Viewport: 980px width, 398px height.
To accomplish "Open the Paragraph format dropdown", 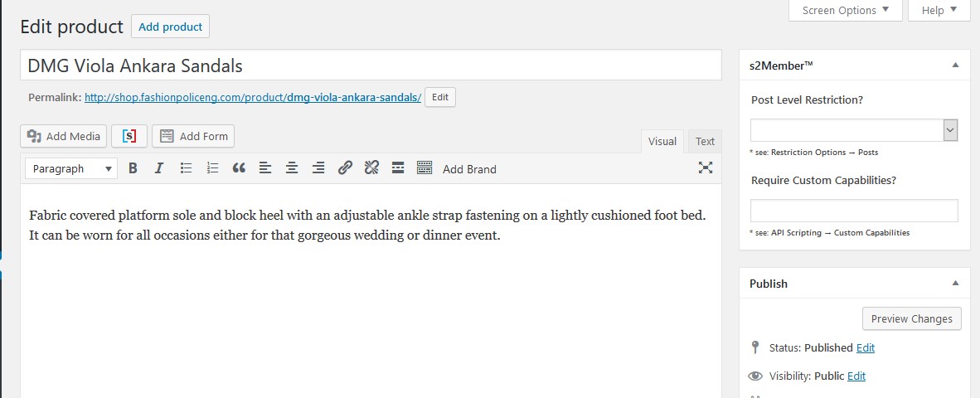I will click(71, 168).
